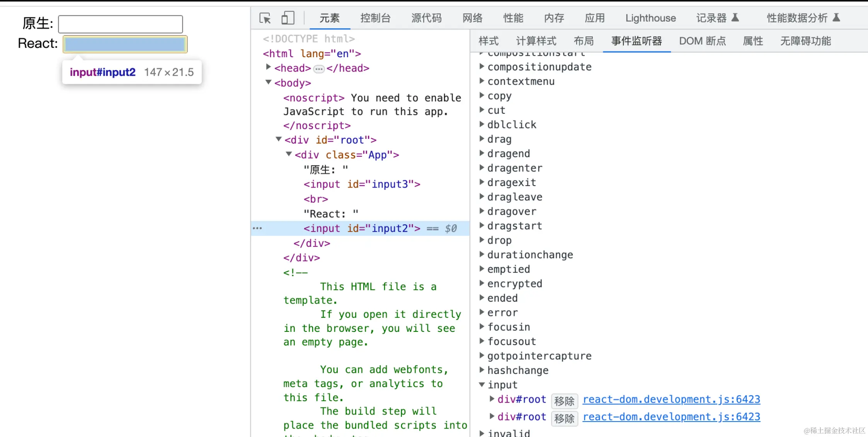Viewport: 868px width, 437px height.
Task: Collapse the input event listener group
Action: [482, 384]
